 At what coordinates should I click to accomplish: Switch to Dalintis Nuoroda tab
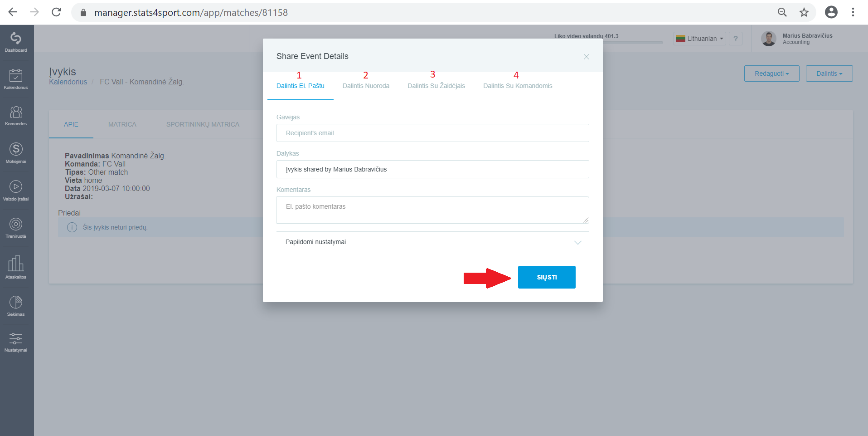[366, 86]
